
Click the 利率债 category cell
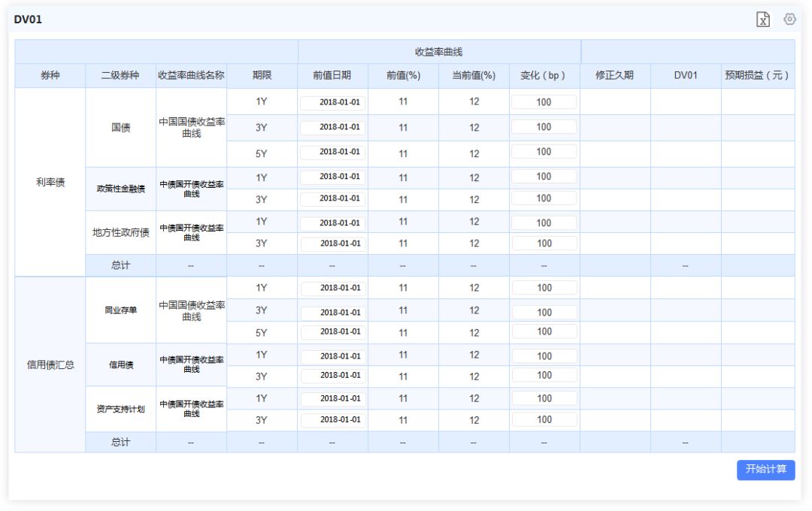[x=50, y=183]
